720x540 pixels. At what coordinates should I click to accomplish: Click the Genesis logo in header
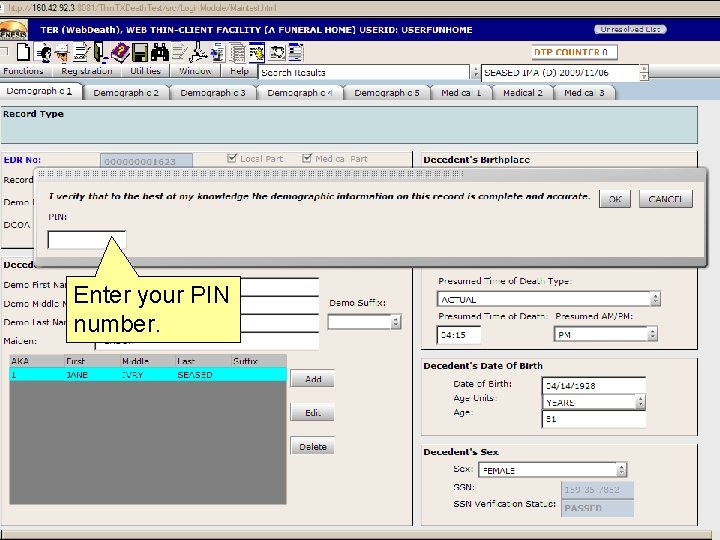(x=14, y=30)
